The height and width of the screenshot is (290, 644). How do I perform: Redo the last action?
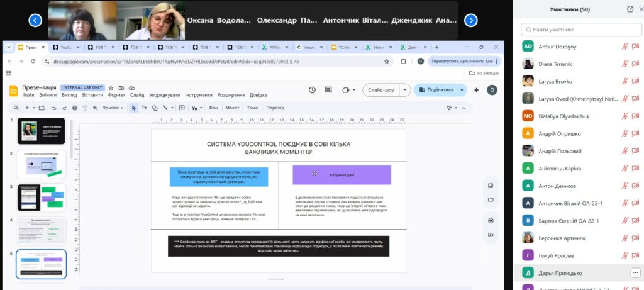64,108
